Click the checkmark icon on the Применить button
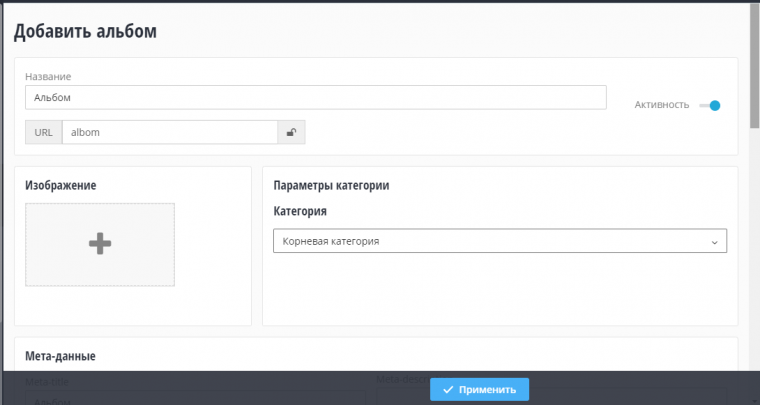The height and width of the screenshot is (405, 760). click(x=448, y=390)
